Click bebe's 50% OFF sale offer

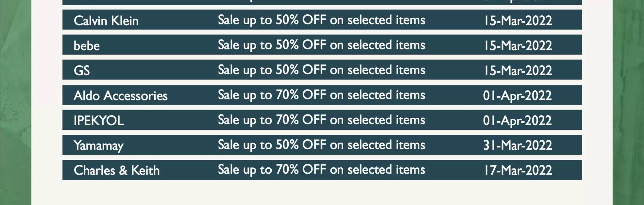(321, 45)
